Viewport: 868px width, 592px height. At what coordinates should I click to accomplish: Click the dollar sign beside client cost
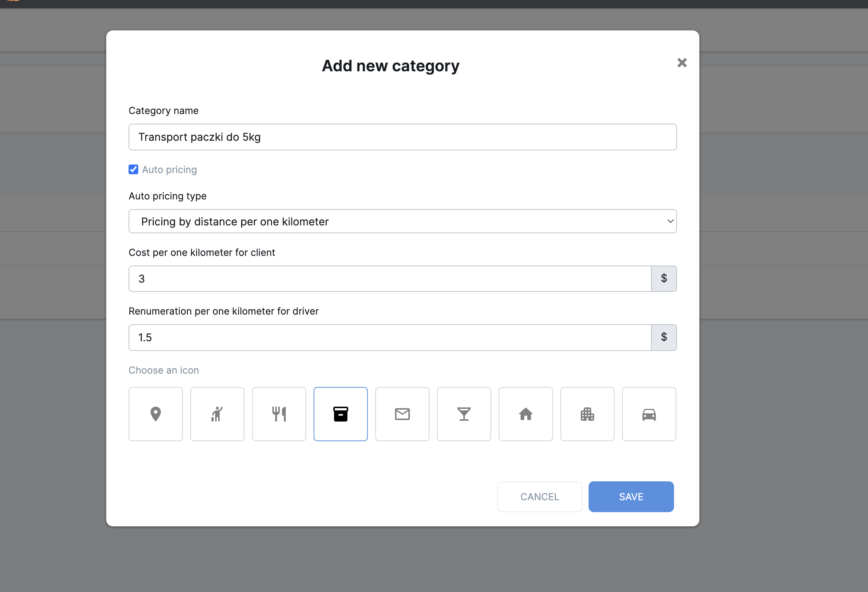tap(664, 279)
